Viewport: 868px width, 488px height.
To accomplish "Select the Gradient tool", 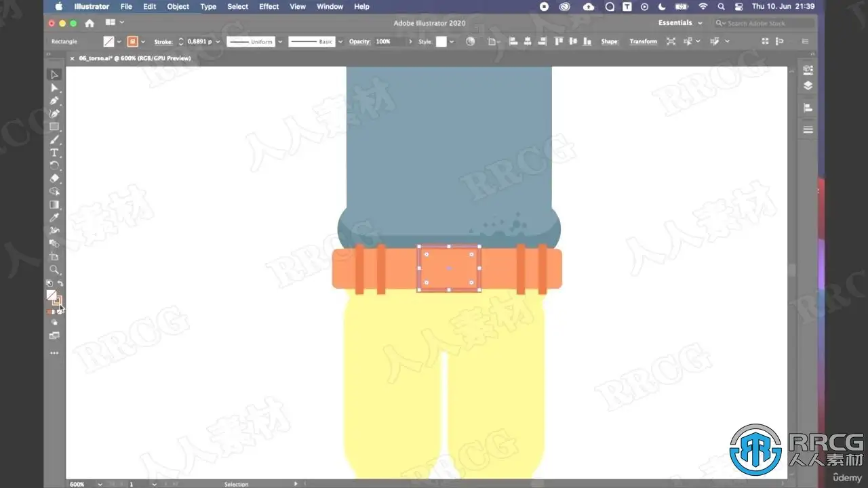I will point(54,205).
